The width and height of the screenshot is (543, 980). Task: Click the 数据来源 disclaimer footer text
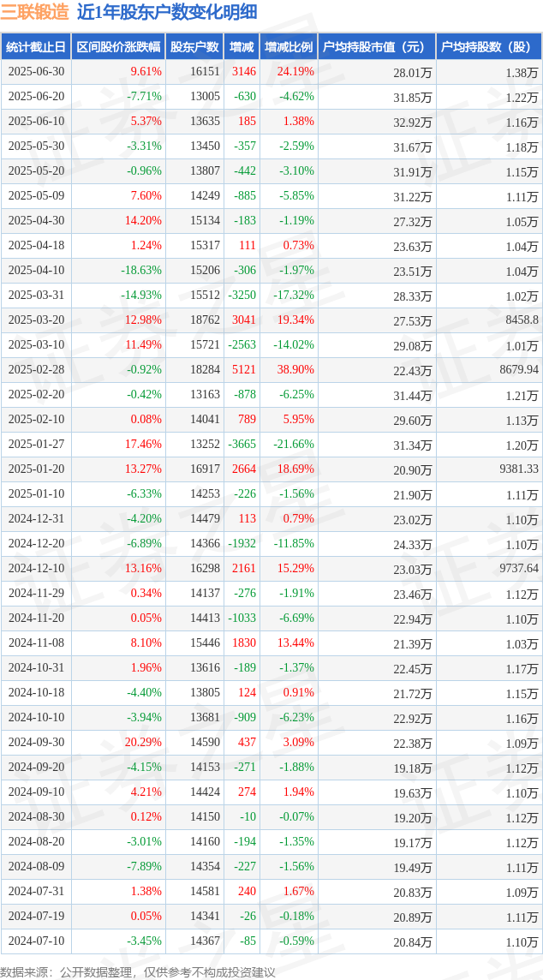point(138,972)
